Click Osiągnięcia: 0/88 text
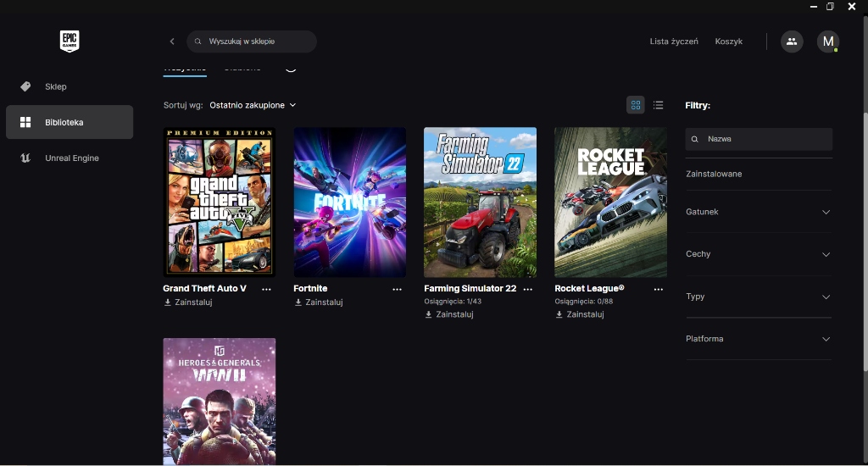Screen dimensions: 868x466 [x=584, y=301]
